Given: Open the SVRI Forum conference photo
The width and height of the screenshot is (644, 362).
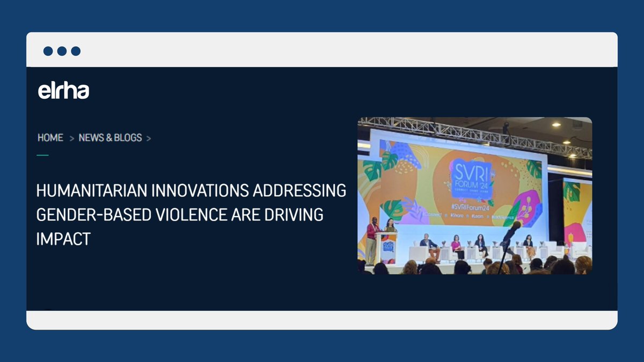Looking at the screenshot, I should coord(475,196).
